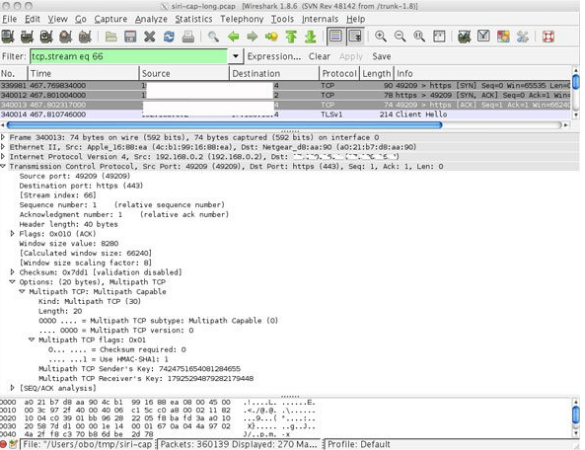Collapse Multipath TCP flags: 0x01 node

(32, 340)
